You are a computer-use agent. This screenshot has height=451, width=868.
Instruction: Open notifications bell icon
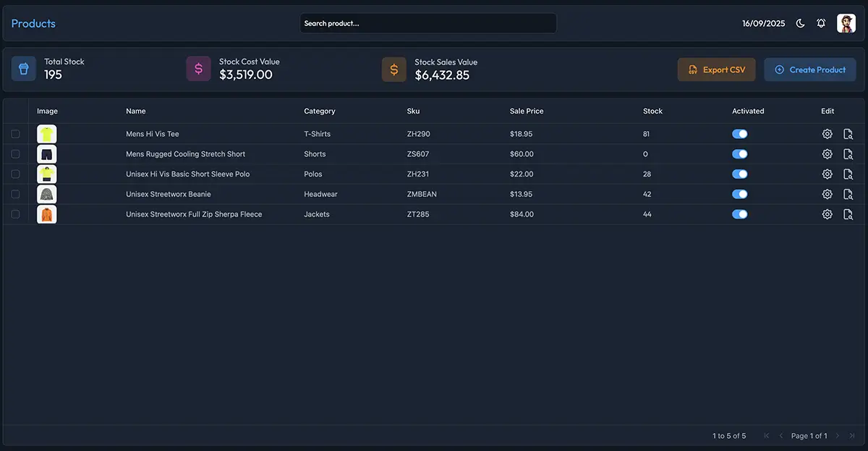pyautogui.click(x=821, y=23)
